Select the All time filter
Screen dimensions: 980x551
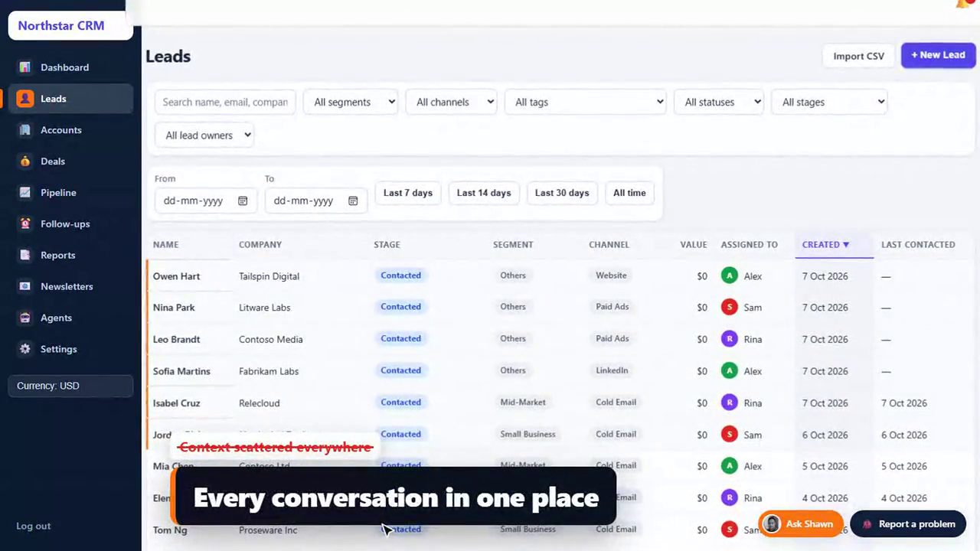click(x=629, y=193)
